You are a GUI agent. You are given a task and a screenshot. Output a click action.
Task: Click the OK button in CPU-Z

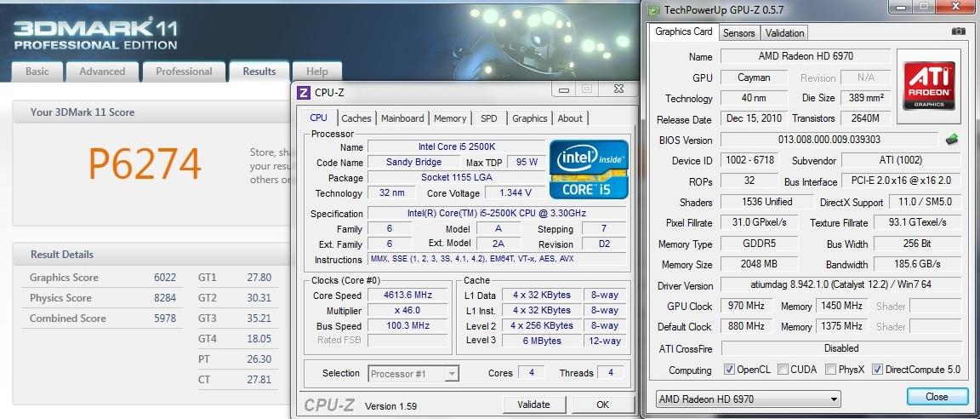[x=602, y=405]
